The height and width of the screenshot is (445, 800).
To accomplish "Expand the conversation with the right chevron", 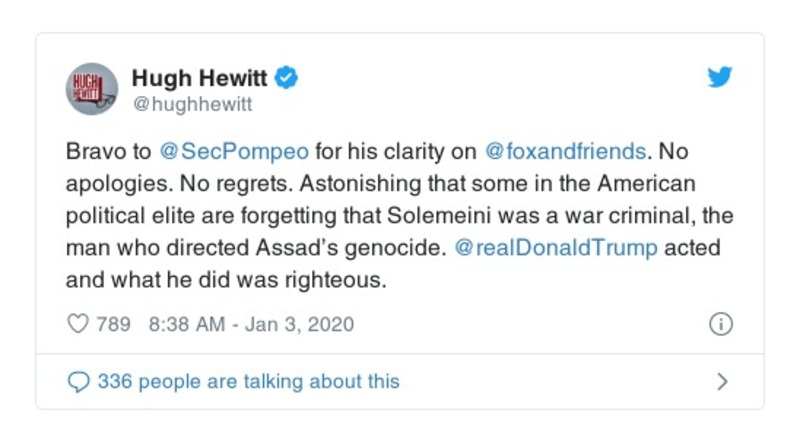I will (x=722, y=381).
